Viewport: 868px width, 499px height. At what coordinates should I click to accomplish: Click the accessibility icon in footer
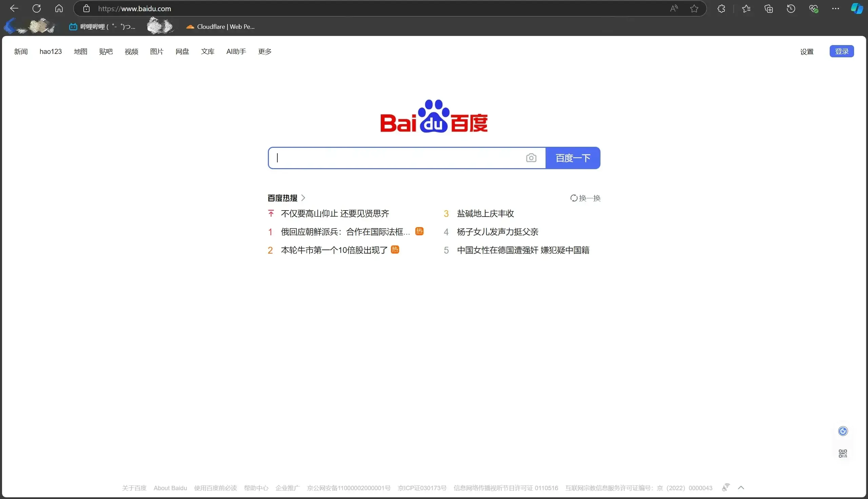726,487
